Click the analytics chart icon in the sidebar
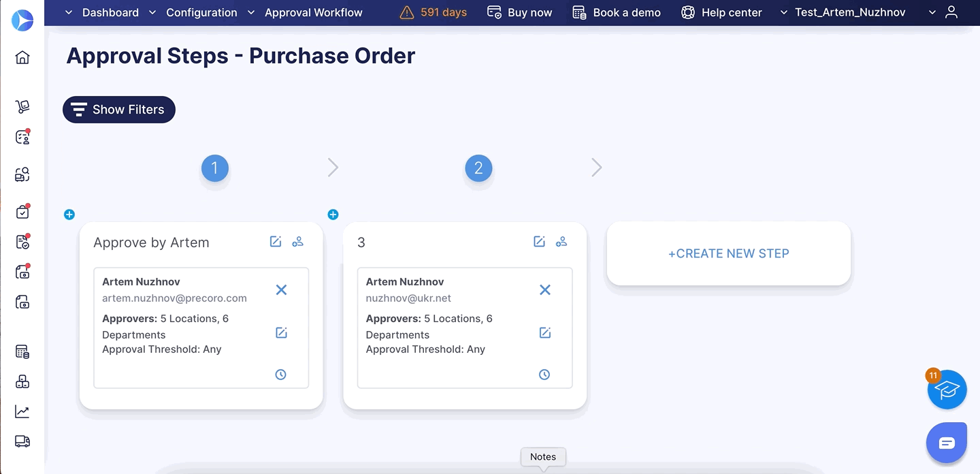980x474 pixels. point(22,411)
